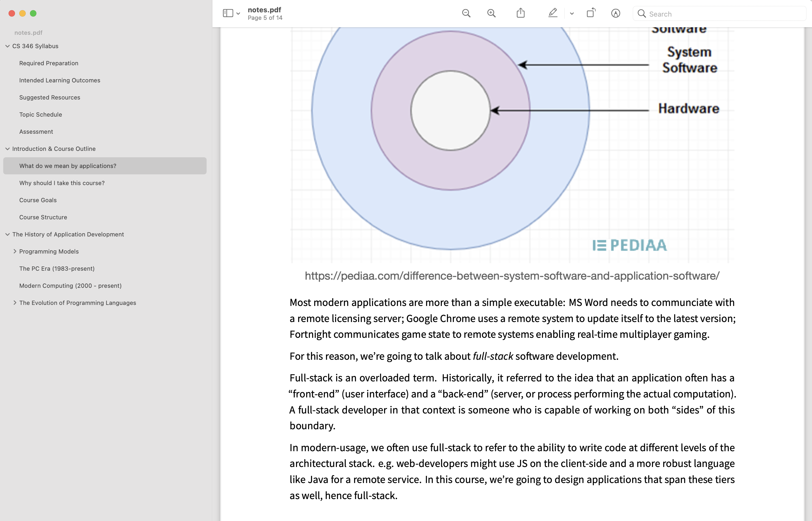Viewport: 812px width, 521px height.
Task: Click the markup/annotate pen icon
Action: point(553,13)
